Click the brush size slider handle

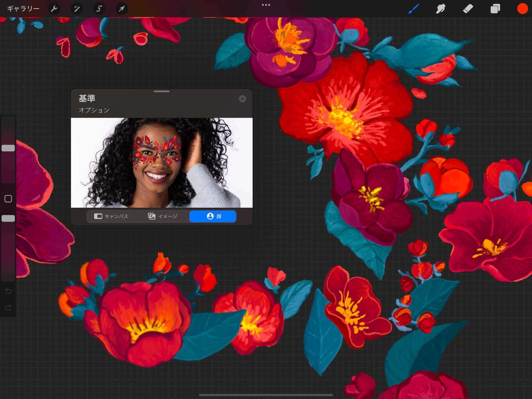tap(8, 148)
